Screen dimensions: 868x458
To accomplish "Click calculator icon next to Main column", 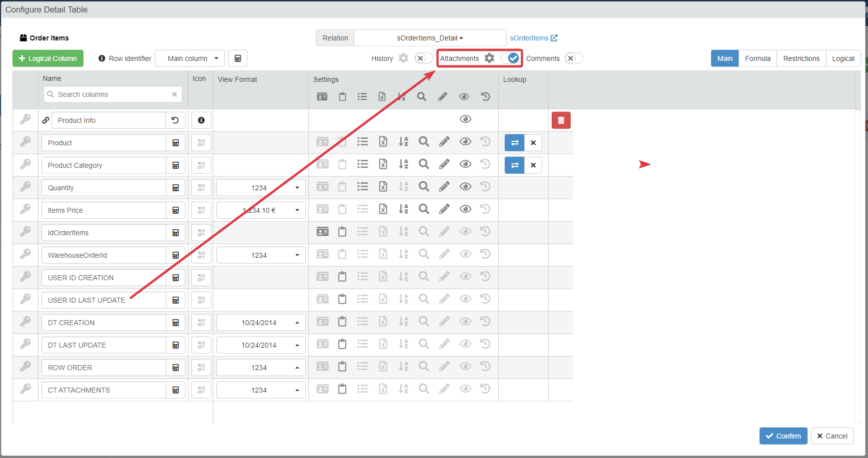I will [x=238, y=58].
